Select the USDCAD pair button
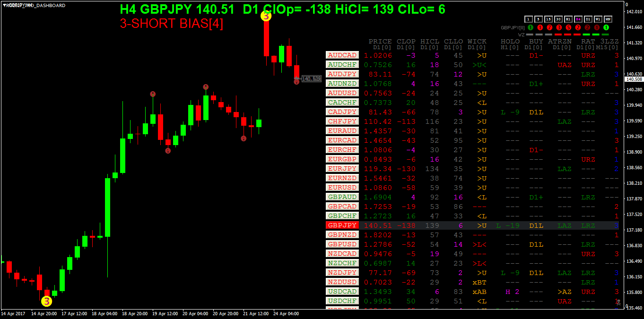 click(342, 292)
